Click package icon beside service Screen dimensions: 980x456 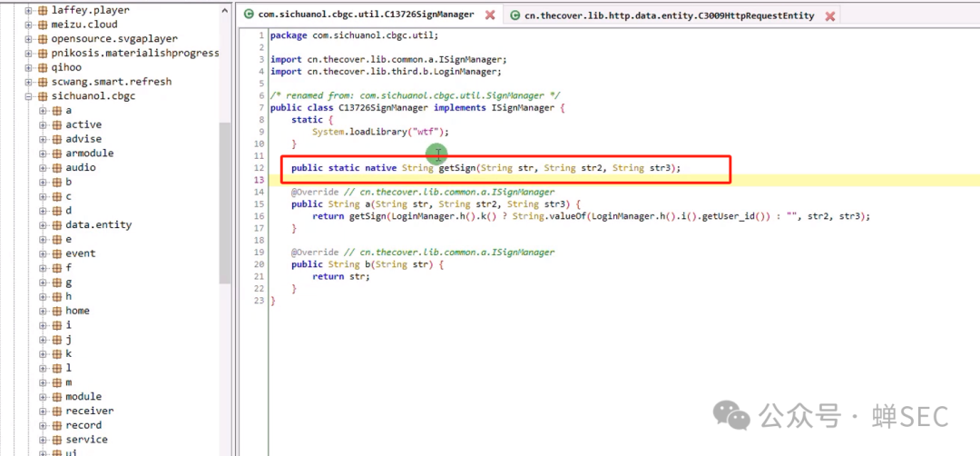pos(57,441)
